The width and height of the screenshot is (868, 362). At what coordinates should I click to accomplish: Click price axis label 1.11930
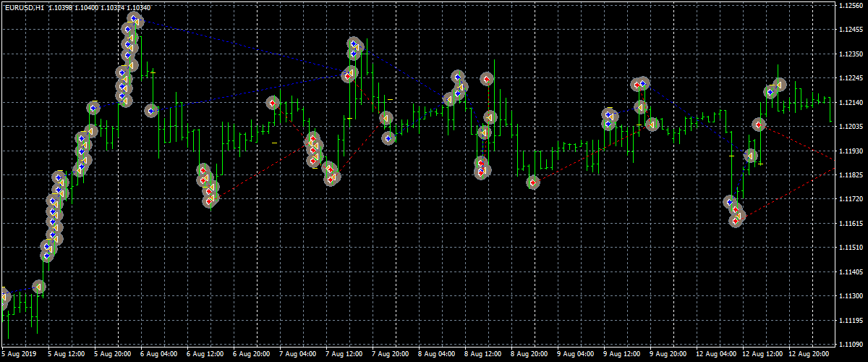(x=851, y=151)
